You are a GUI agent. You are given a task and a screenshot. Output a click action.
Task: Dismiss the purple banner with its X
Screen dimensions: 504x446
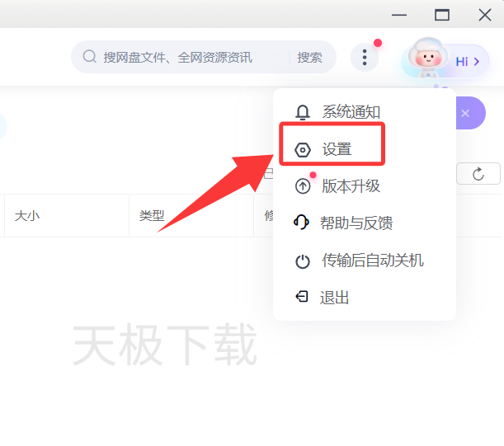coord(465,113)
